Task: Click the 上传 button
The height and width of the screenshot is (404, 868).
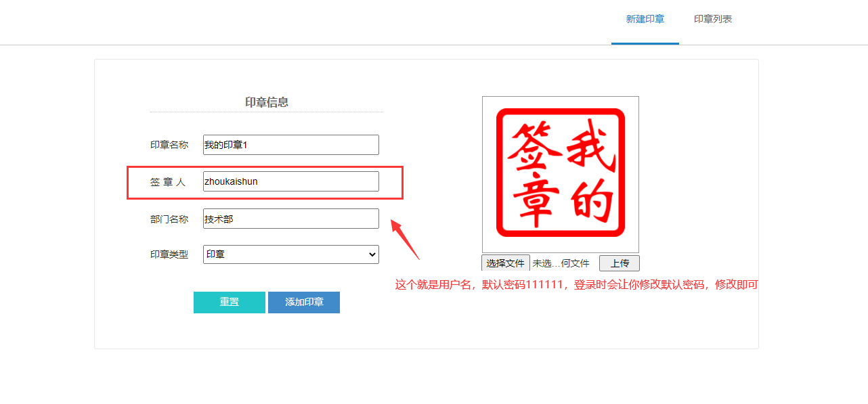Action: [620, 263]
